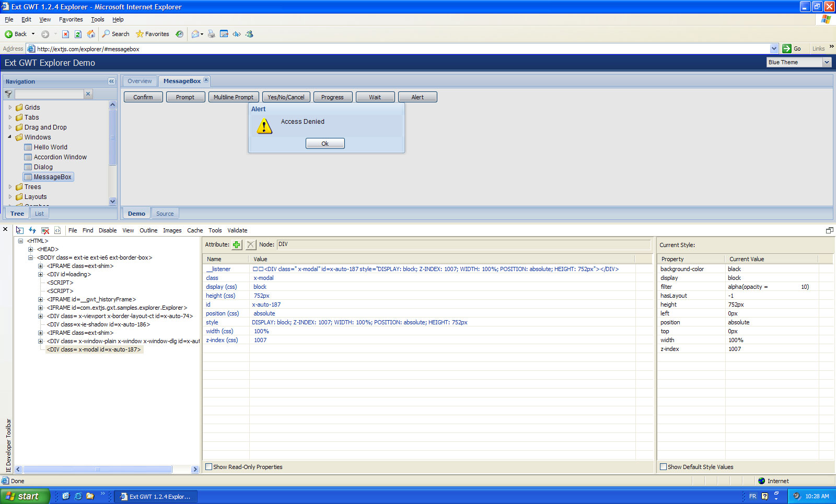
Task: Collapse the BODY node in DOM tree
Action: coord(30,257)
